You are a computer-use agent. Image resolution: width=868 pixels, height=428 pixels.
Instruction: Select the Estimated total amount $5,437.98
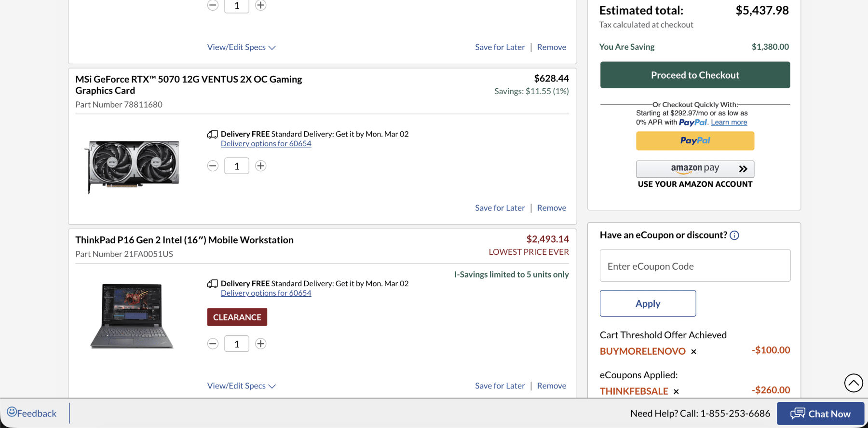(x=762, y=11)
